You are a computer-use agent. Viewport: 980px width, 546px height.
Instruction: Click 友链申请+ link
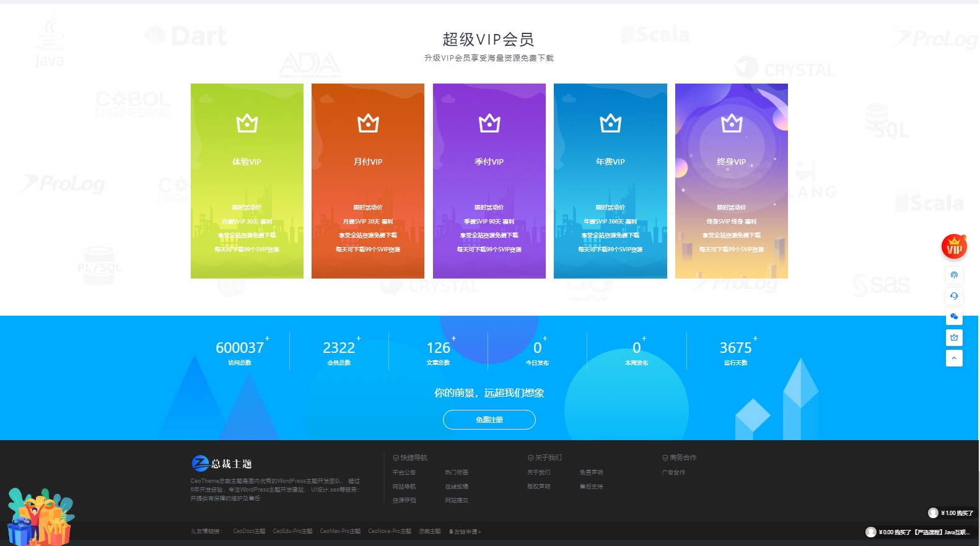pos(465,532)
